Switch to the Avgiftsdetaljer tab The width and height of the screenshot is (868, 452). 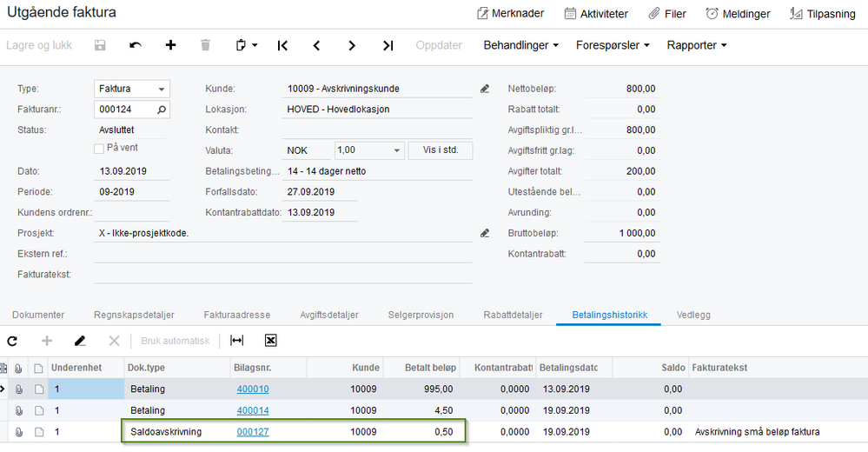coord(329,315)
